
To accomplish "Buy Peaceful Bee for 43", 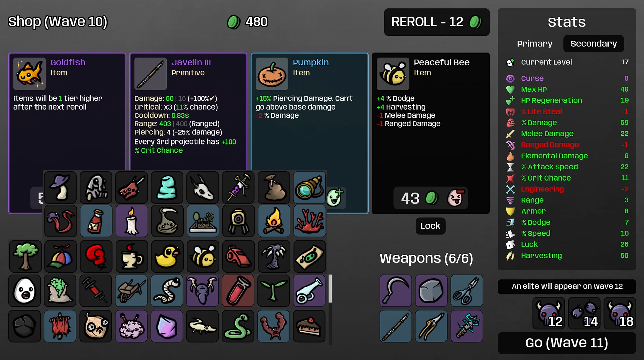I will (431, 198).
